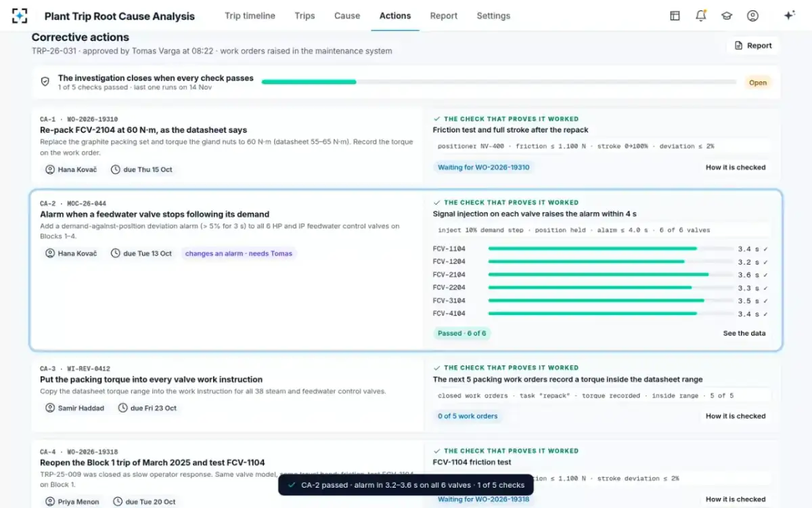Open Reopen the Block 1 trip title
This screenshot has height=508, width=812.
click(152, 463)
